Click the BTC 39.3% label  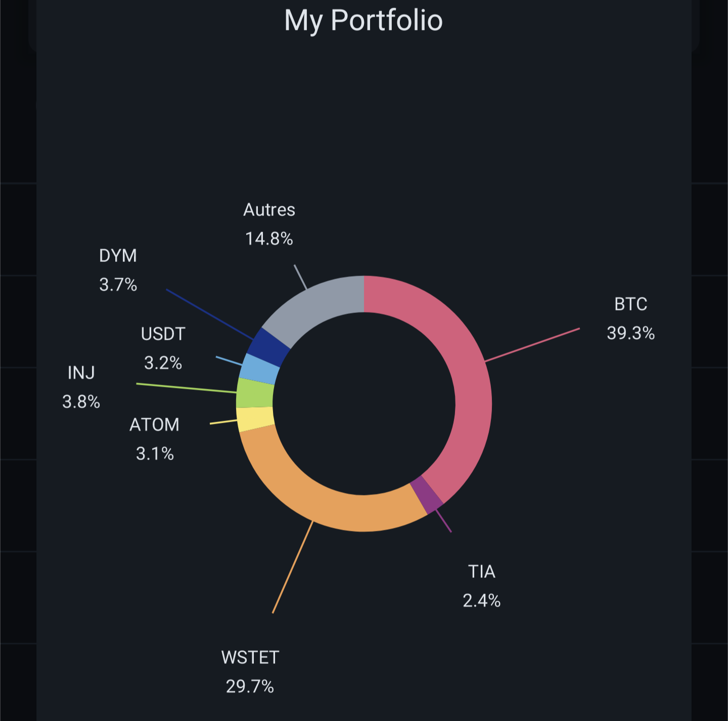(x=630, y=319)
